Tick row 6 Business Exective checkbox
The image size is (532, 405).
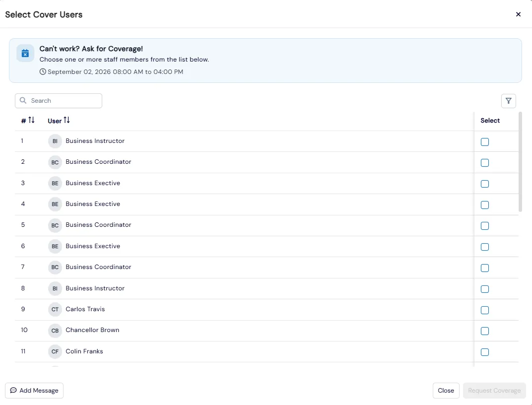pyautogui.click(x=485, y=247)
